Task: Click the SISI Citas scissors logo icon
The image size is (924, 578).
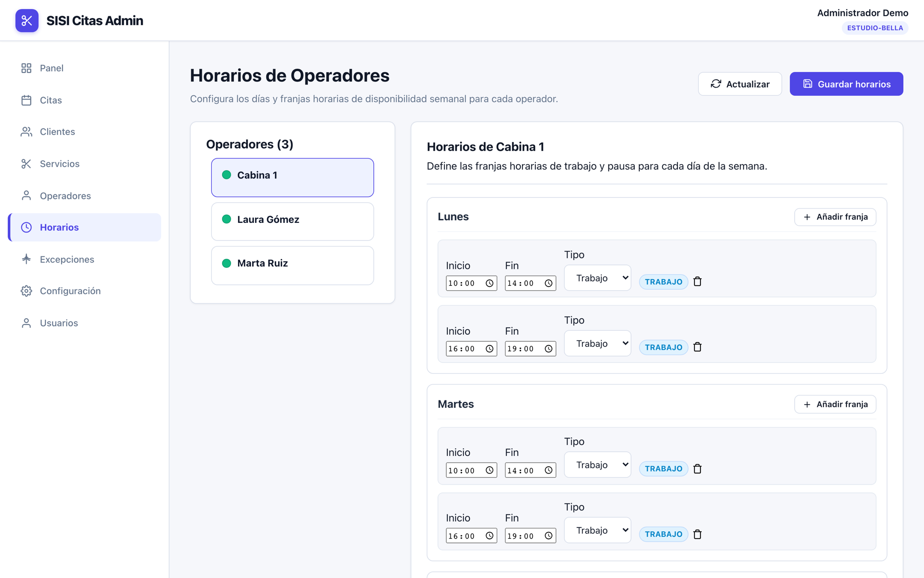Action: click(x=27, y=20)
